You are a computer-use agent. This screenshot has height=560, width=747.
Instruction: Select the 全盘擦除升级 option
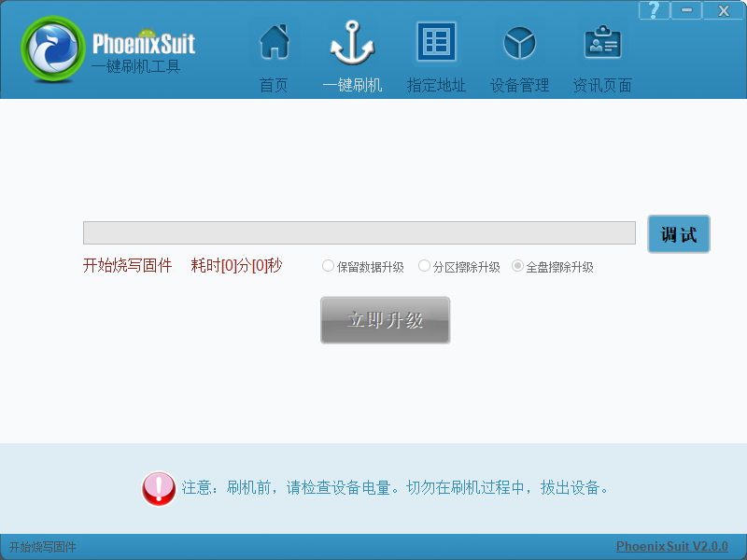coord(516,266)
